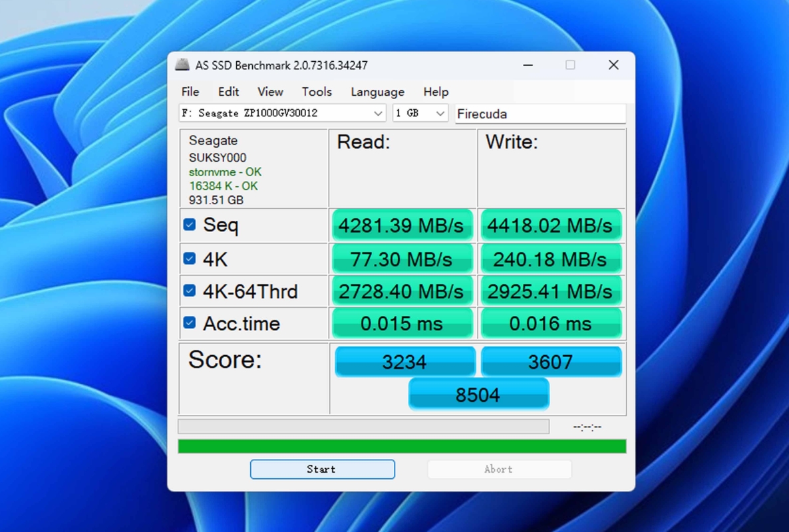Open the Language menu
Image resolution: width=789 pixels, height=532 pixels.
coord(377,92)
